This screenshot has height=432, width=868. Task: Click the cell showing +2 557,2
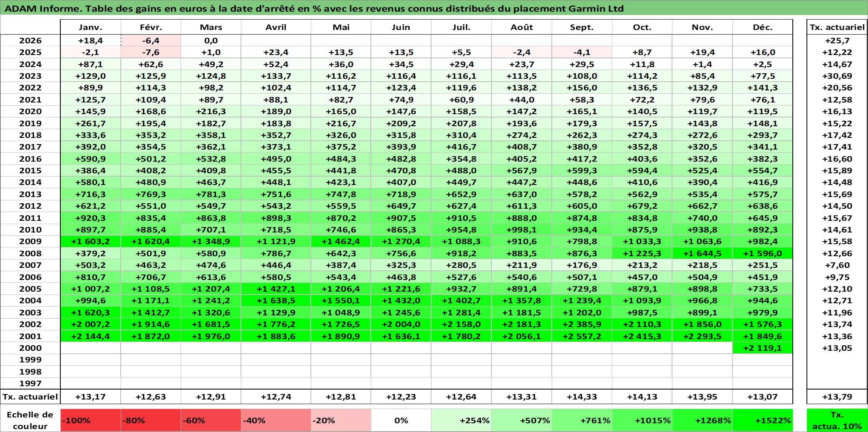[x=582, y=336]
